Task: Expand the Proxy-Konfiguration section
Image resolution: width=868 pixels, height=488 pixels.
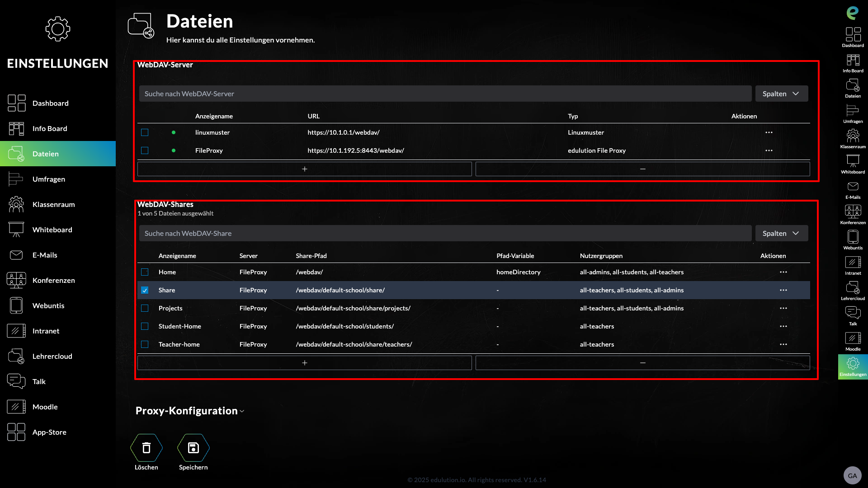Action: (x=189, y=411)
